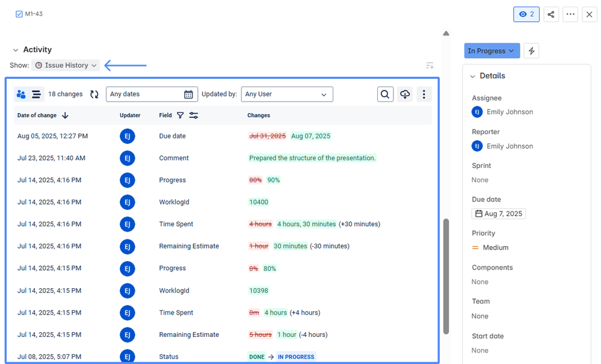This screenshot has height=364, width=601.
Task: Click the 80% progress value
Action: pos(270,268)
